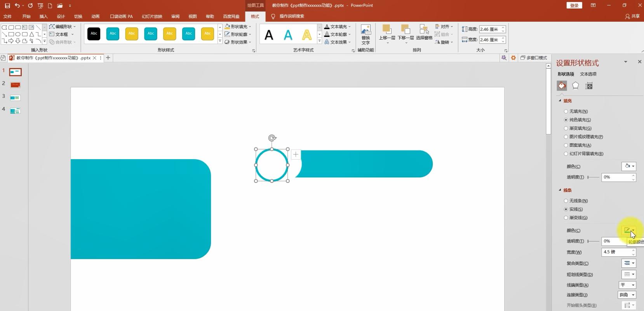644x311 pixels.
Task: Select slide 2 thumbnail
Action: 15,85
